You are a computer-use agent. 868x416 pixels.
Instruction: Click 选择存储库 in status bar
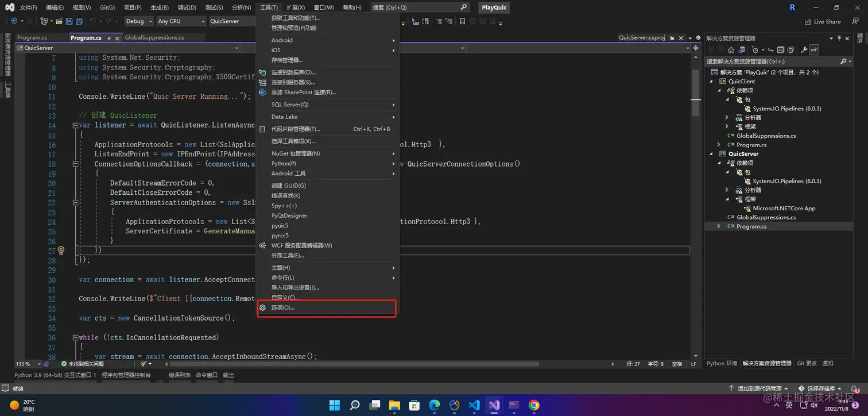[821, 389]
